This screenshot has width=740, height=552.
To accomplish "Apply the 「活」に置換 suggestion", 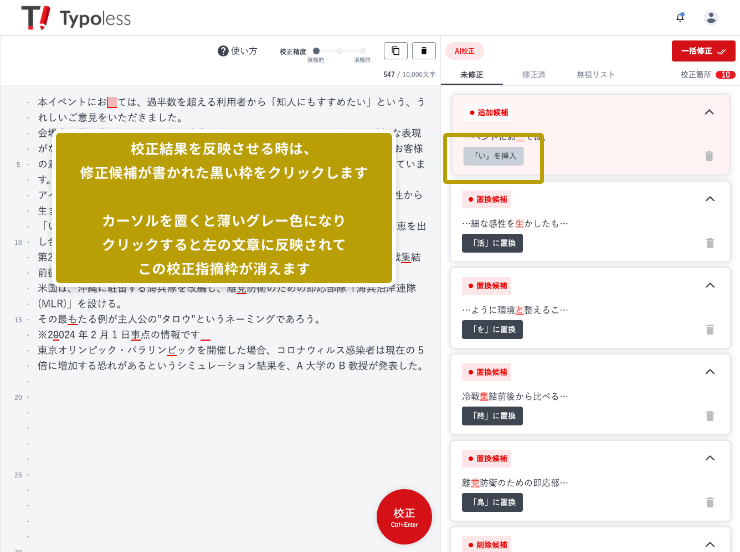I will point(492,243).
